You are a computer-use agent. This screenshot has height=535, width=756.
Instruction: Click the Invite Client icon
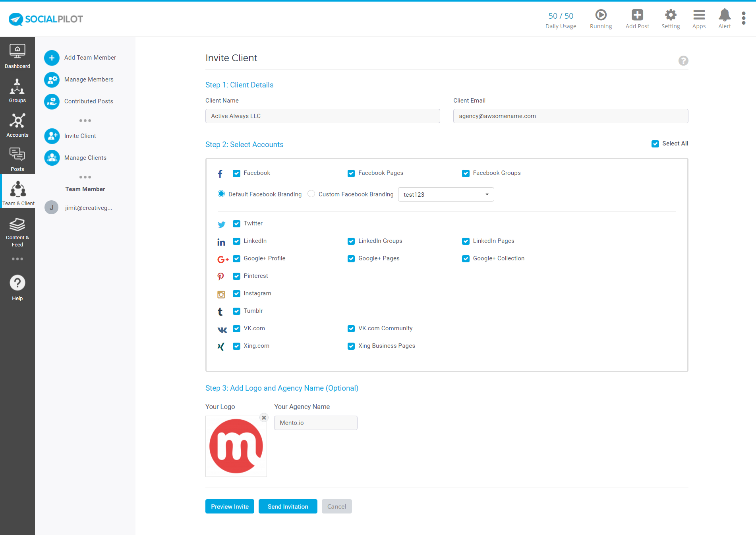pyautogui.click(x=52, y=136)
